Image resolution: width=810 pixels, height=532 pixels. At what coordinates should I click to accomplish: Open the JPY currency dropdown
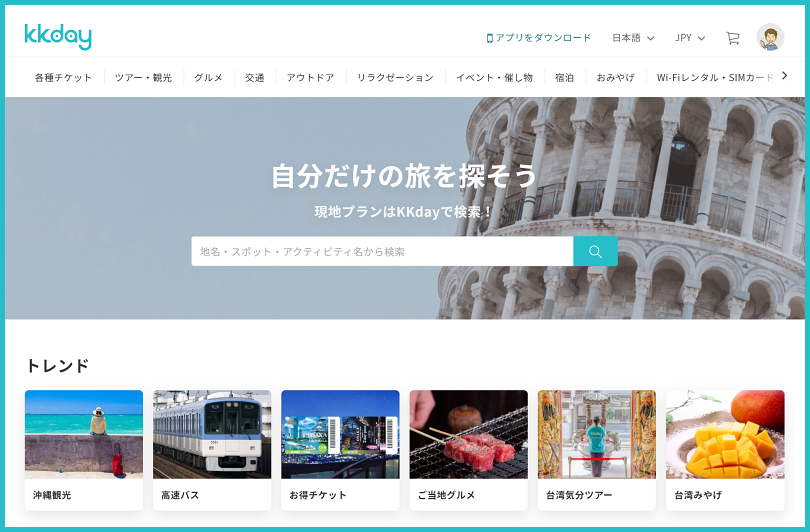690,38
